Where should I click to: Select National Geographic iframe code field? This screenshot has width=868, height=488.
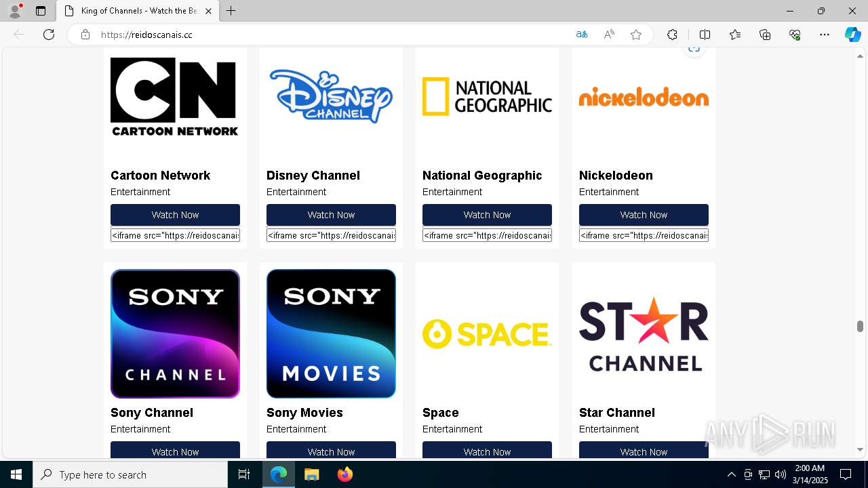(487, 235)
